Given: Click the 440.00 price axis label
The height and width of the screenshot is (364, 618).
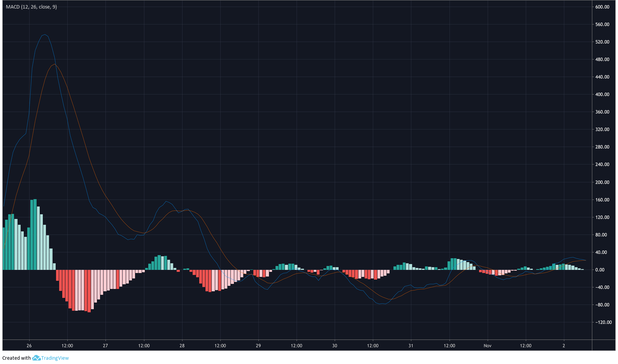Looking at the screenshot, I should click(x=602, y=77).
